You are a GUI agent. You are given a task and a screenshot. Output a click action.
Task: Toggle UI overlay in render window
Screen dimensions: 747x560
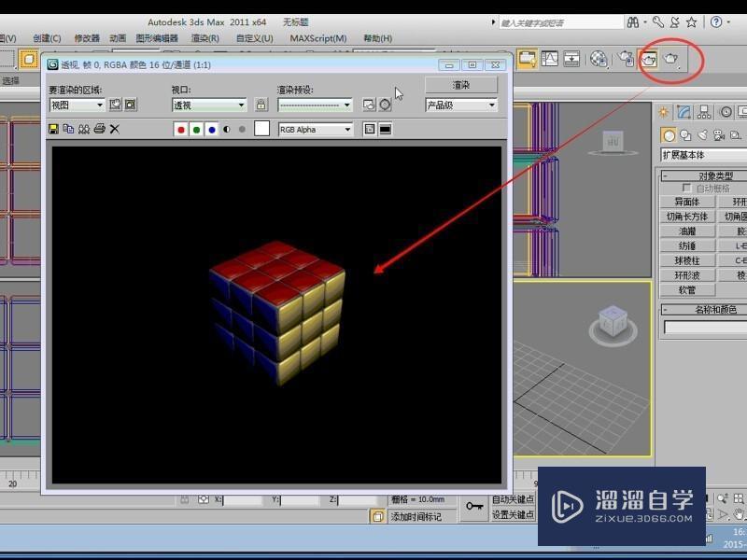point(370,129)
